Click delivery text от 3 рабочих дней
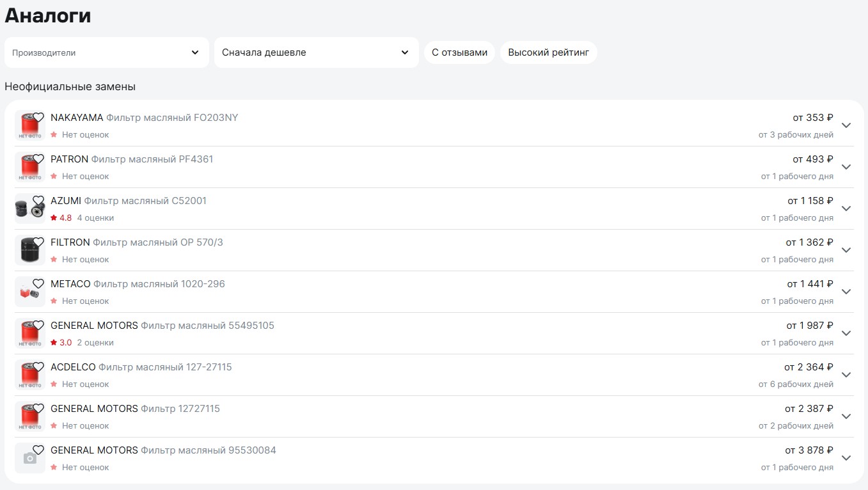This screenshot has width=868, height=490. tap(796, 135)
